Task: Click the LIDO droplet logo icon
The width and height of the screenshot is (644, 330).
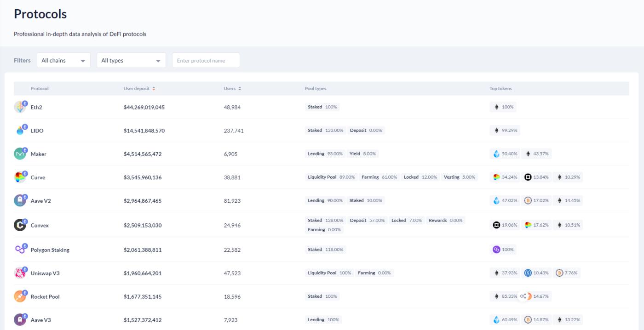Action: tap(20, 131)
